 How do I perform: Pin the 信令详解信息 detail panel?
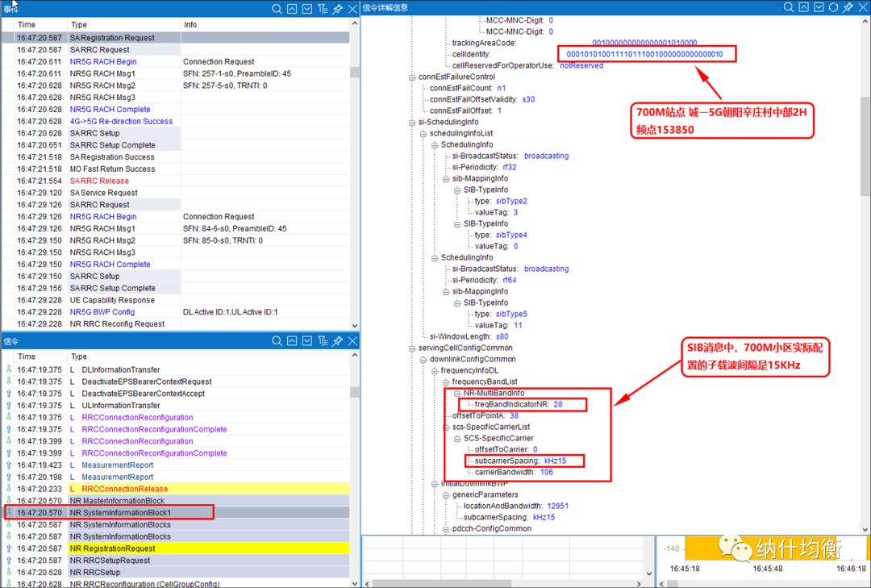point(848,7)
